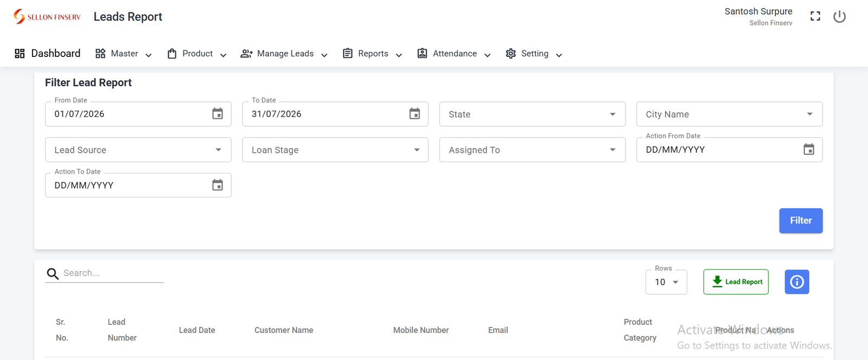Viewport: 868px width, 360px height.
Task: Click the blue info icon button
Action: [797, 282]
